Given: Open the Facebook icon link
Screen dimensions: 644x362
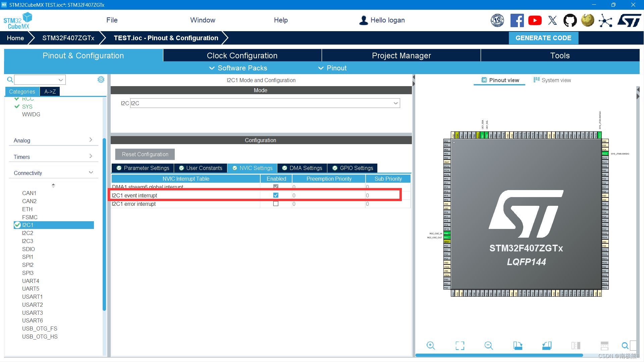Looking at the screenshot, I should click(517, 20).
